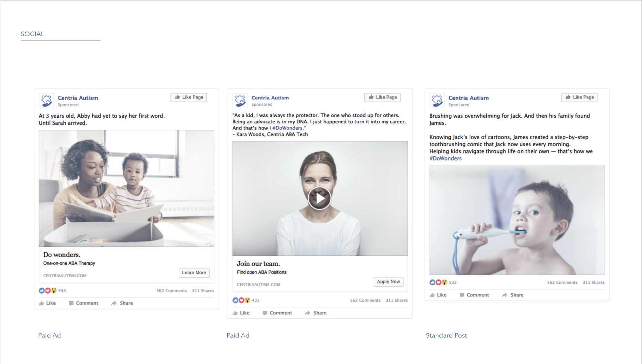
Task: Click the 532 reactions count
Action: tap(453, 282)
